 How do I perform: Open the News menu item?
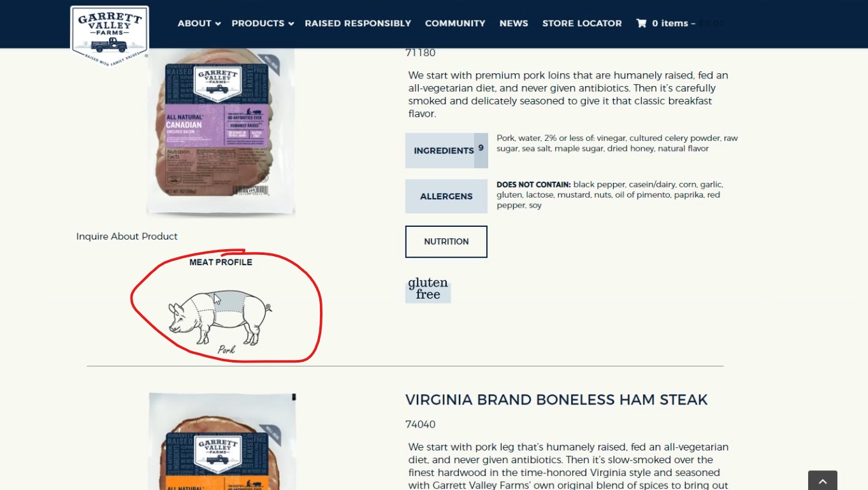(514, 23)
